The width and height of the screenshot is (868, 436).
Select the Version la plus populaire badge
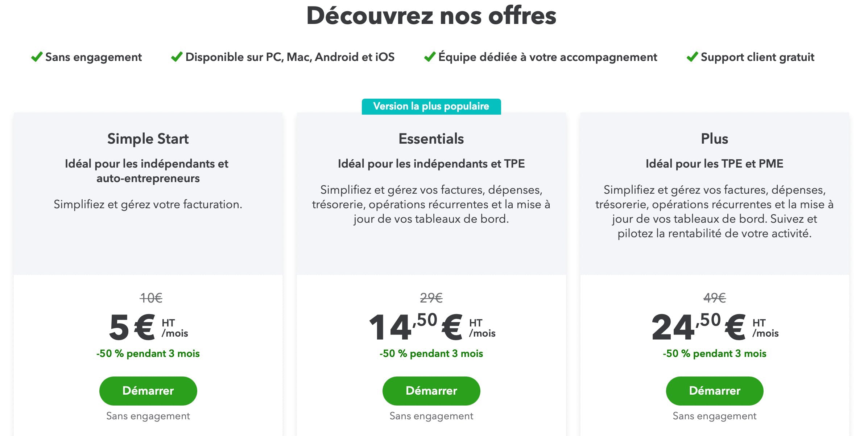point(431,106)
